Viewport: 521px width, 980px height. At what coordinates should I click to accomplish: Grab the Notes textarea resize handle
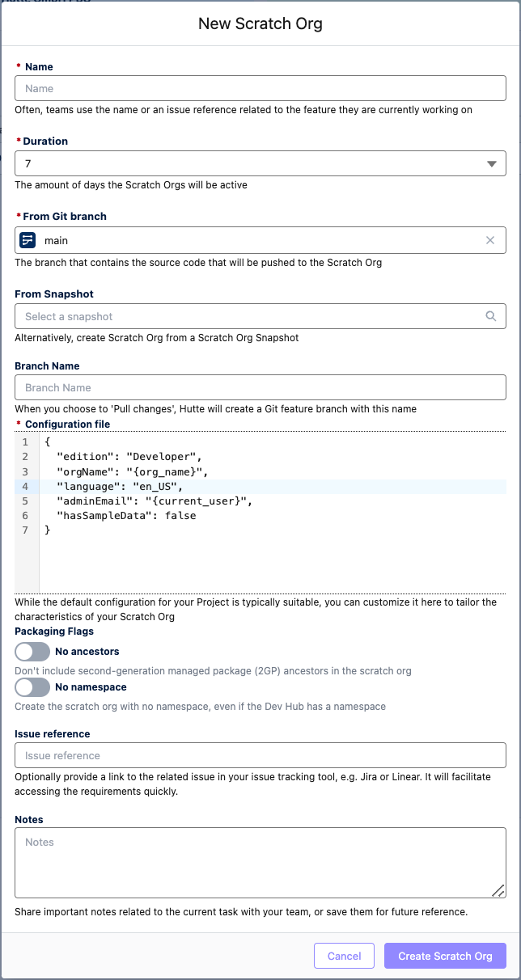(x=498, y=890)
